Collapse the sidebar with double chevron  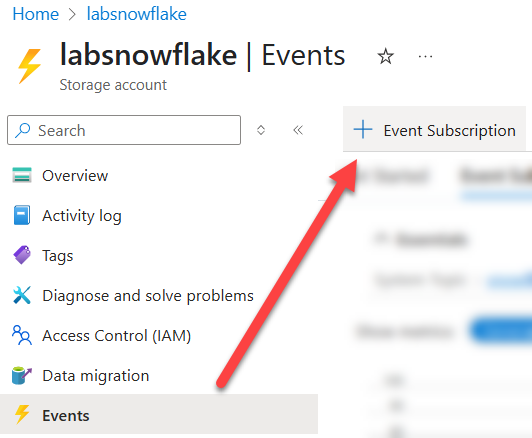tap(298, 130)
